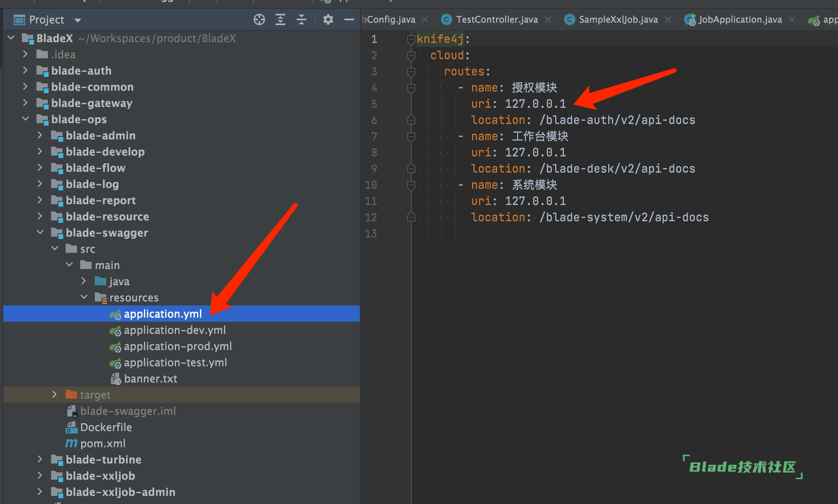838x504 pixels.
Task: Fold the knife4j block at line 1
Action: [x=411, y=39]
